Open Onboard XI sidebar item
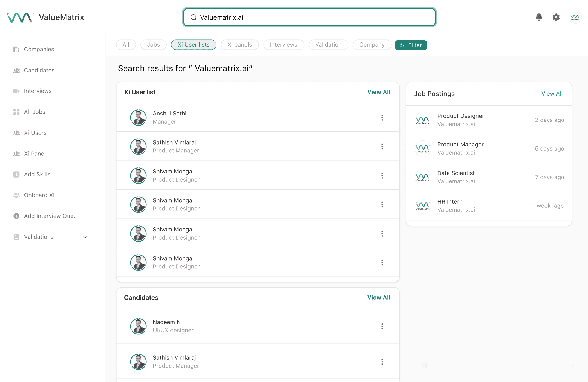Image resolution: width=588 pixels, height=382 pixels. (x=39, y=195)
